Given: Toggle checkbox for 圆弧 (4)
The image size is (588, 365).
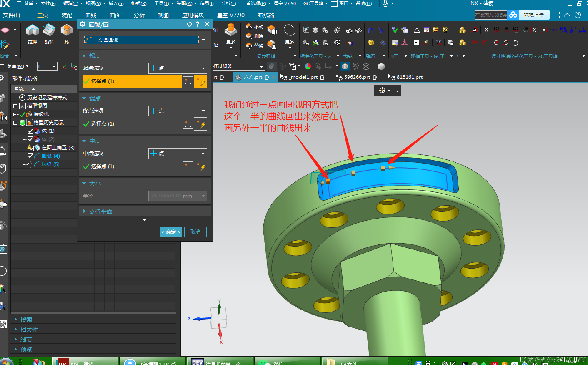Looking at the screenshot, I should click(30, 156).
